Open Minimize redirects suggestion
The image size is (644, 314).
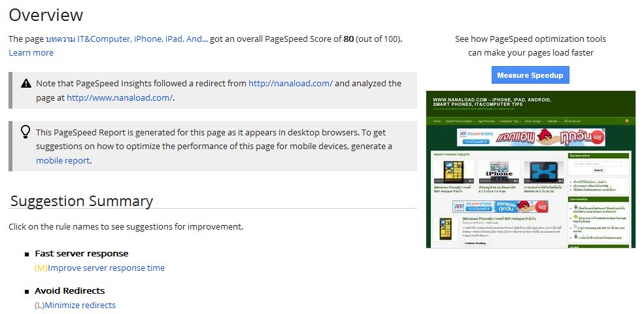pos(80,305)
